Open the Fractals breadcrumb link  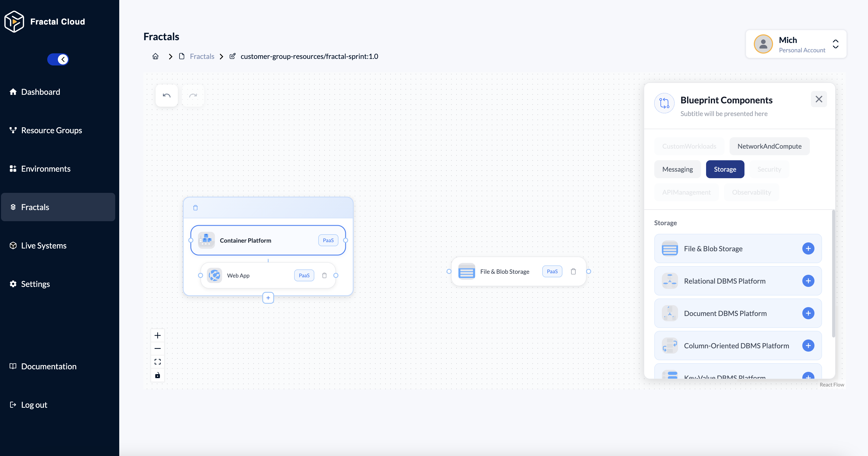pos(202,56)
